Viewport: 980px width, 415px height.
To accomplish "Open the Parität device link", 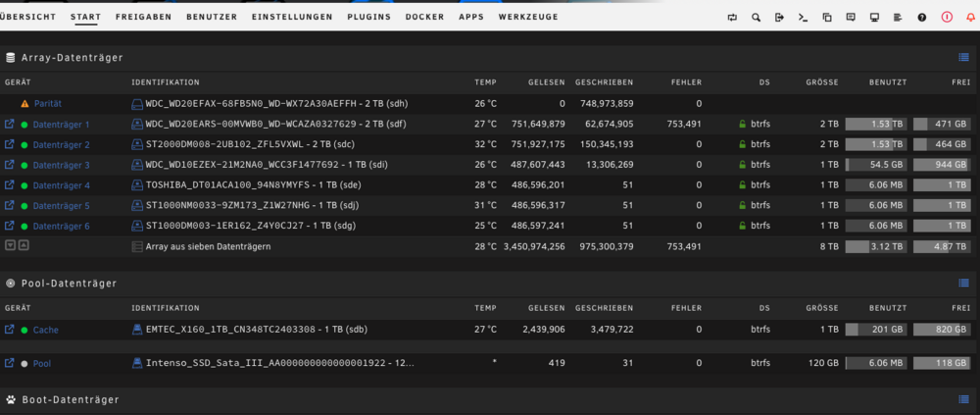I will click(x=48, y=104).
